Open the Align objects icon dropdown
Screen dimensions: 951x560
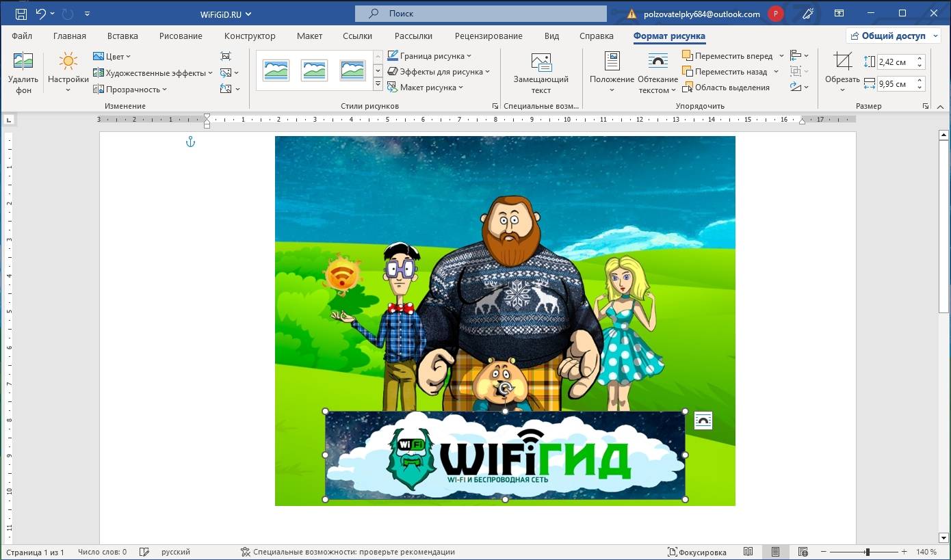point(799,55)
